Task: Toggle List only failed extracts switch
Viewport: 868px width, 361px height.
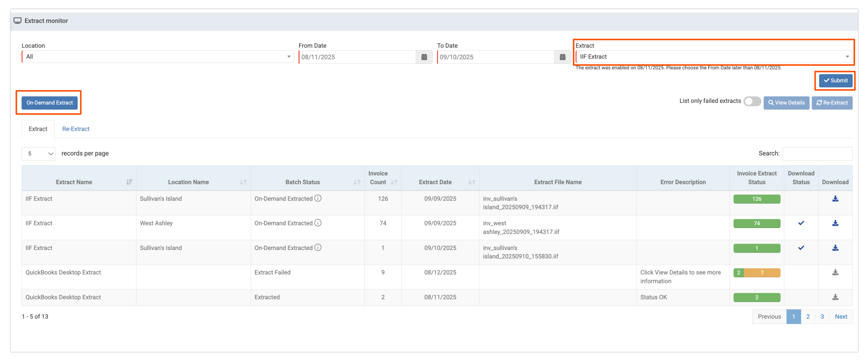Action: 752,101
